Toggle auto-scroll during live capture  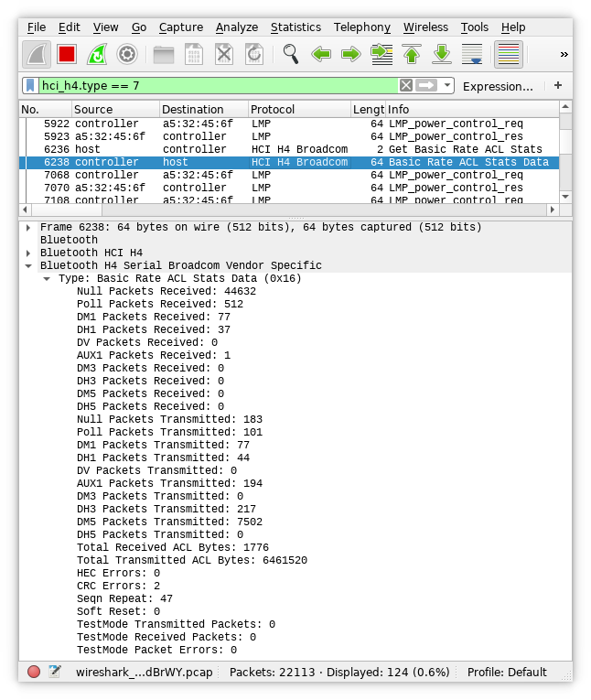pos(472,55)
